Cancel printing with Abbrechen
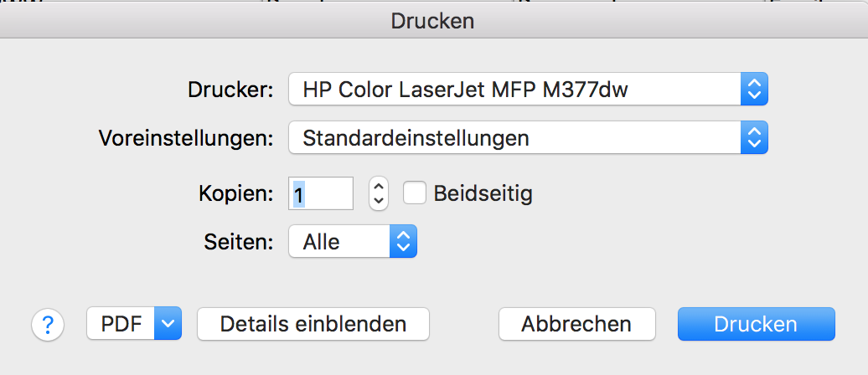Image resolution: width=868 pixels, height=375 pixels. click(x=576, y=324)
